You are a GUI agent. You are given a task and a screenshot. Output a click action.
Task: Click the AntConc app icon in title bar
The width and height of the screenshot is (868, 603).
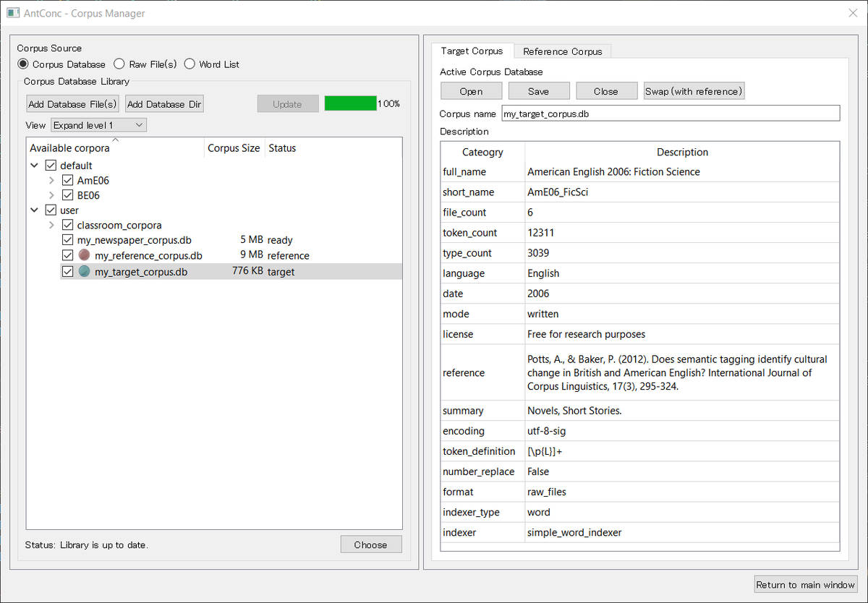click(x=13, y=13)
